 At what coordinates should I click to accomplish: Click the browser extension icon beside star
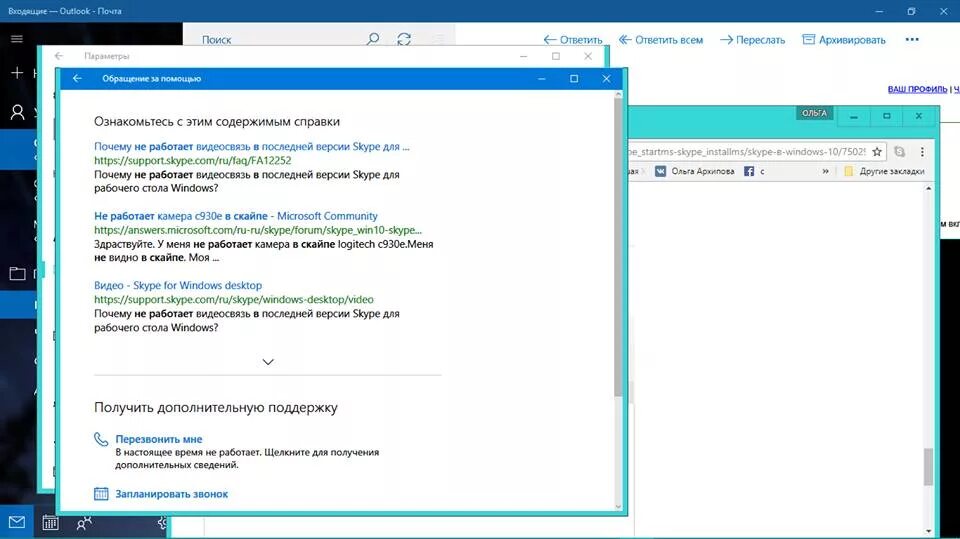tap(899, 151)
